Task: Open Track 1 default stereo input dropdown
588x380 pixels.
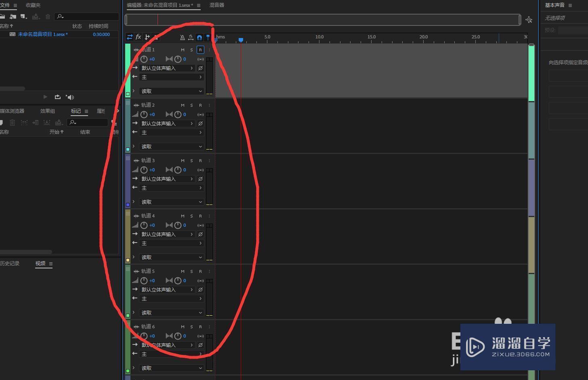Action: tap(167, 68)
